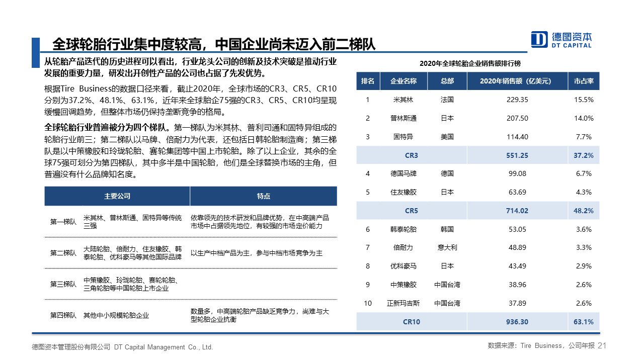
Task: Click the CR10 share 63.1%
Action: [584, 322]
